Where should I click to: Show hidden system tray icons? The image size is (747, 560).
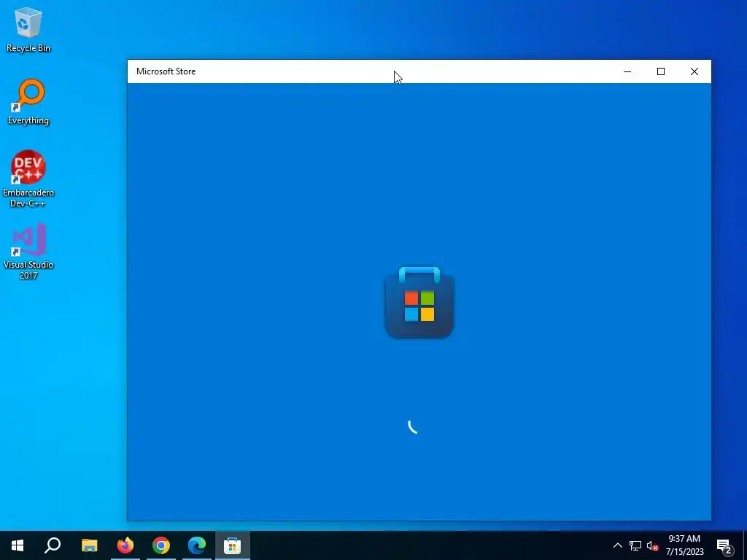[617, 545]
